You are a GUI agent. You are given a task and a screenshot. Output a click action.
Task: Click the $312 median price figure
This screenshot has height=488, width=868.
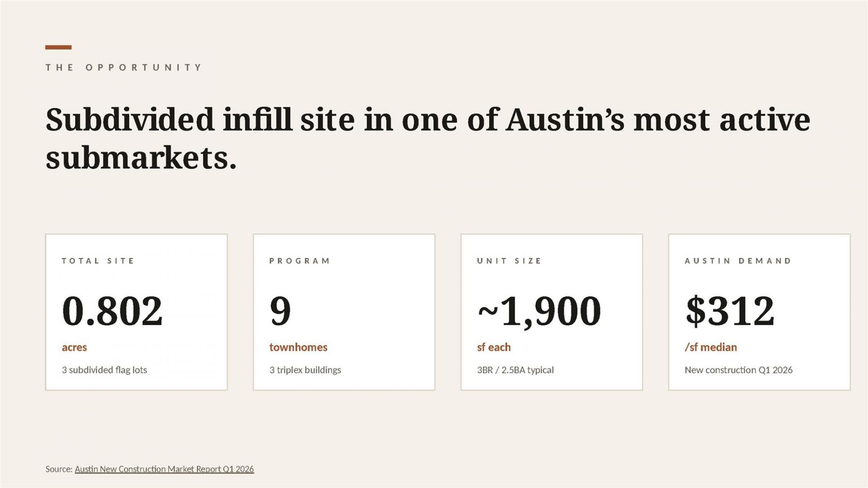tap(730, 311)
